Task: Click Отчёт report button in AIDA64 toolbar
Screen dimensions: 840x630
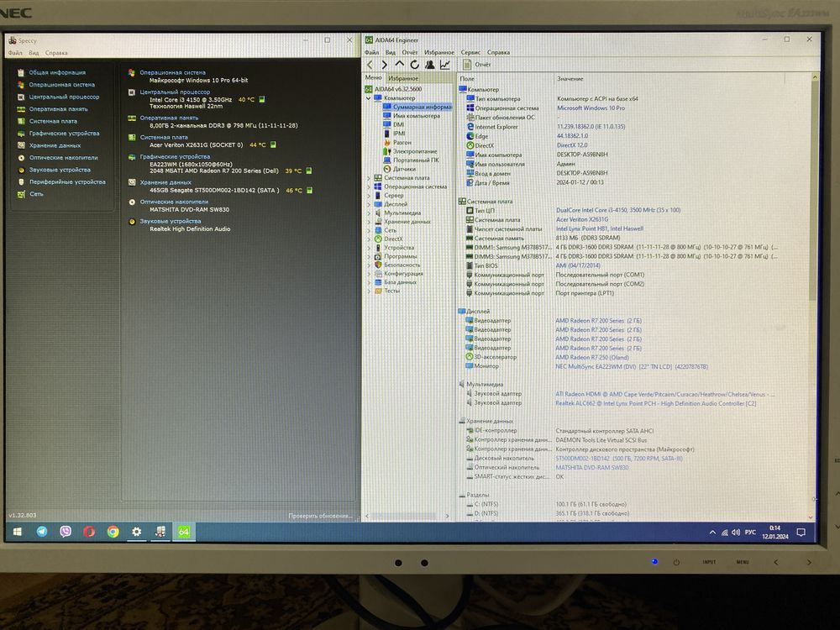Action: tap(477, 65)
